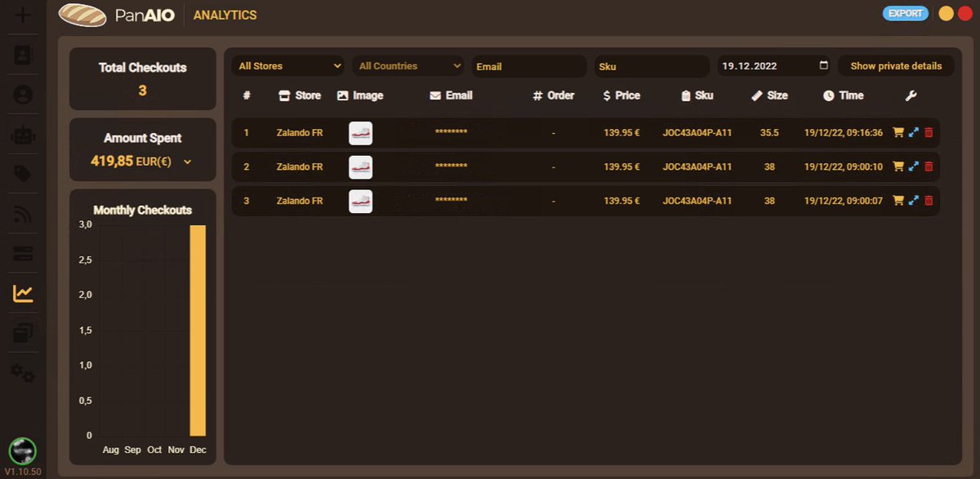The image size is (980, 479).
Task: Click cart icon for 09:00:10 checkout
Action: [898, 166]
